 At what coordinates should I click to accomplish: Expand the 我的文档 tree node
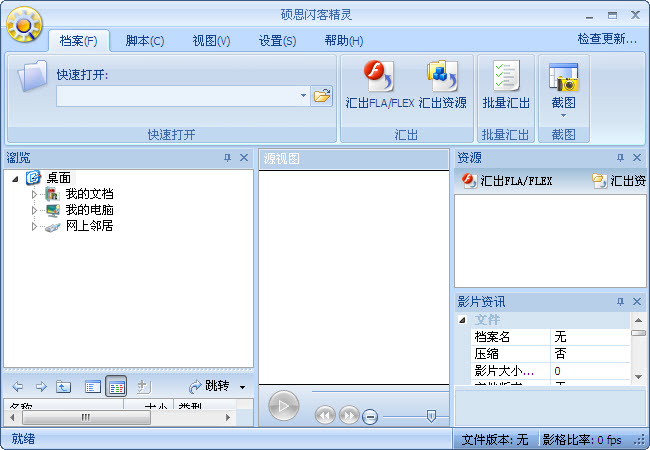34,194
